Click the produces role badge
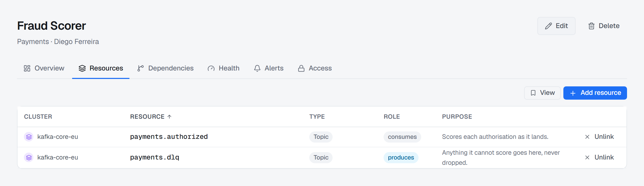 coord(401,157)
